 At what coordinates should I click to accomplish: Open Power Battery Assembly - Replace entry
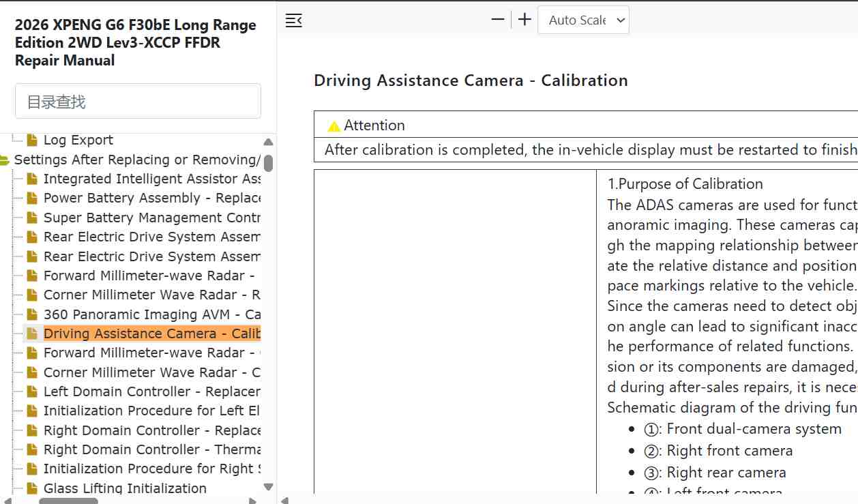pos(152,198)
